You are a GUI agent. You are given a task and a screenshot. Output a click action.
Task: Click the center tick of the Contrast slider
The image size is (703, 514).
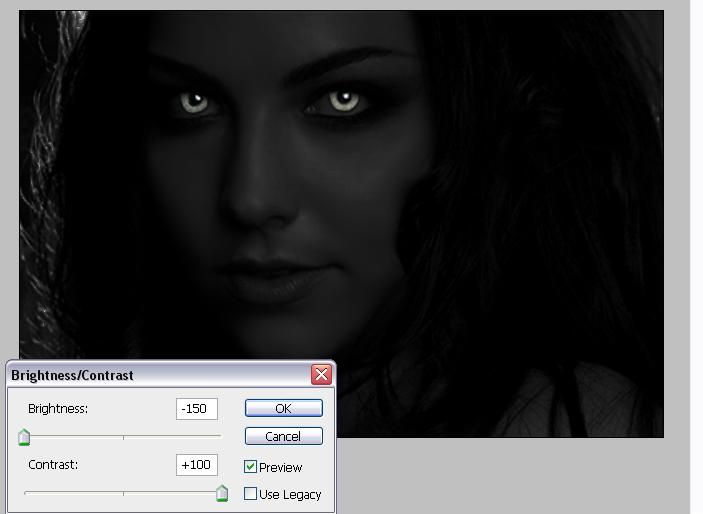pos(123,493)
